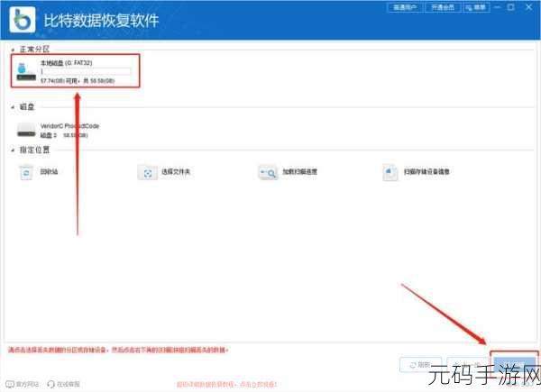Click the 指定位置 section heading
Viewport: 541px width, 392px height.
click(x=34, y=150)
